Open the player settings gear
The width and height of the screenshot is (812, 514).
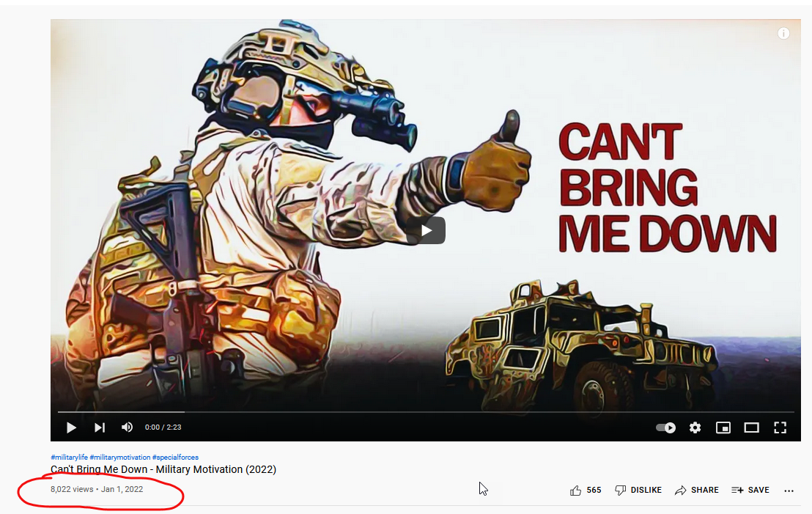695,427
